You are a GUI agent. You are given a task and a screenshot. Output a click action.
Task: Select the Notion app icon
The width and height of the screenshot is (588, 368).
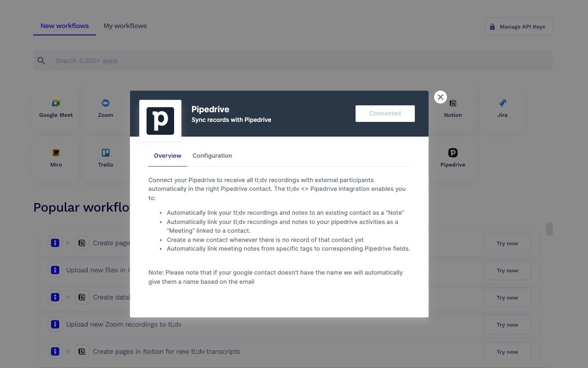click(452, 103)
